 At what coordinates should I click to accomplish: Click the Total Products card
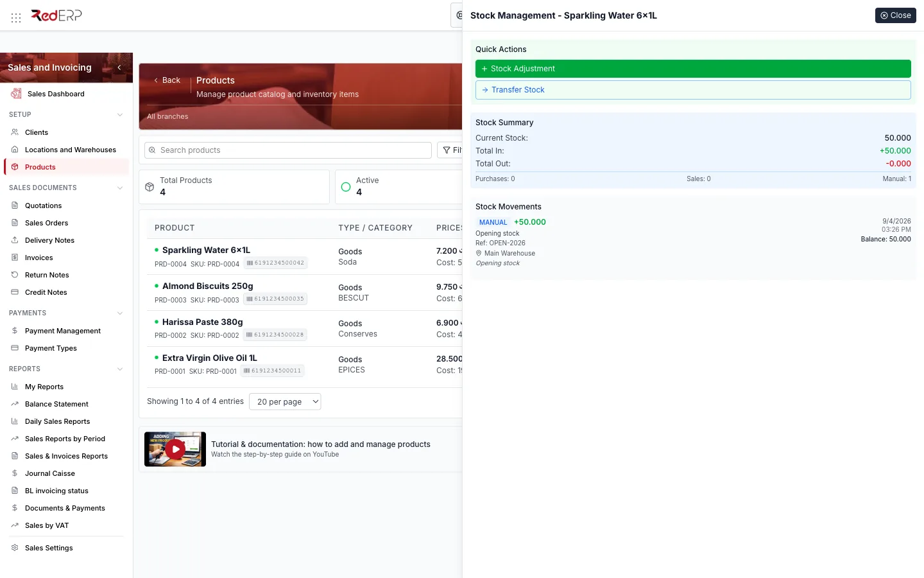pyautogui.click(x=234, y=187)
